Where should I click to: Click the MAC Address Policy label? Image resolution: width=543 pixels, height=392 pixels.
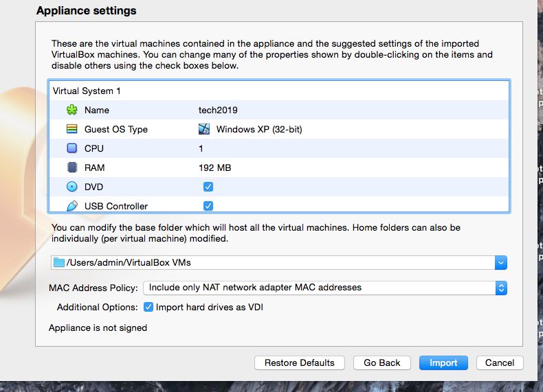[93, 288]
